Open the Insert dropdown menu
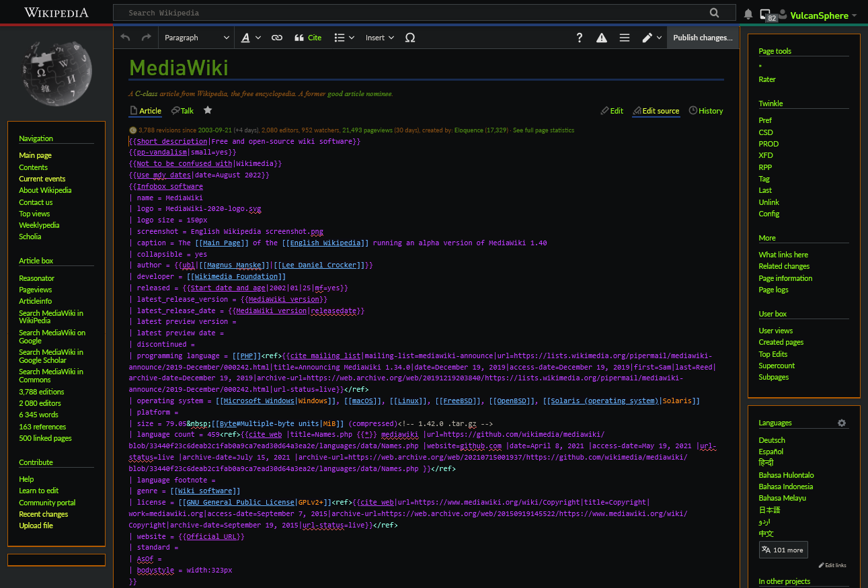Image resolution: width=868 pixels, height=588 pixels. point(379,38)
